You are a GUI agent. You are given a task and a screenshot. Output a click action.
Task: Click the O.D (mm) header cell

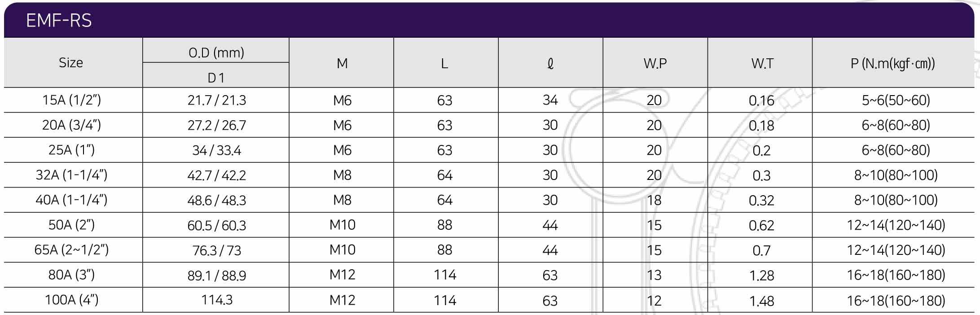[216, 52]
